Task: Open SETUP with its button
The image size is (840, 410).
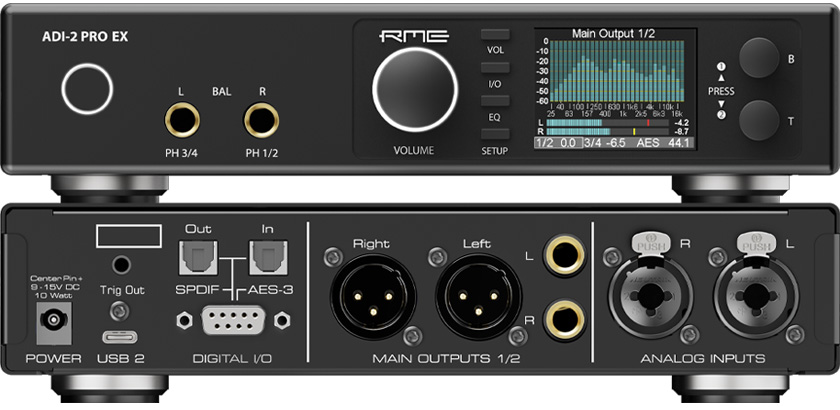Action: tap(495, 134)
